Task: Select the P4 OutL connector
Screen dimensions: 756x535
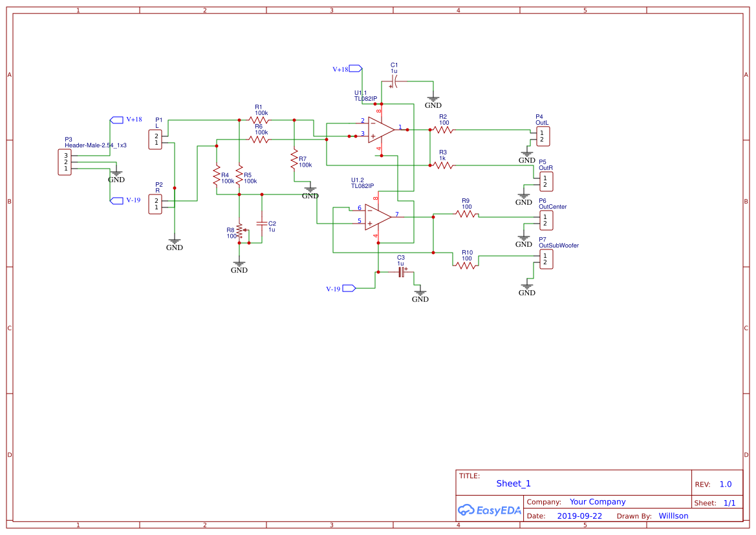Action: click(542, 136)
